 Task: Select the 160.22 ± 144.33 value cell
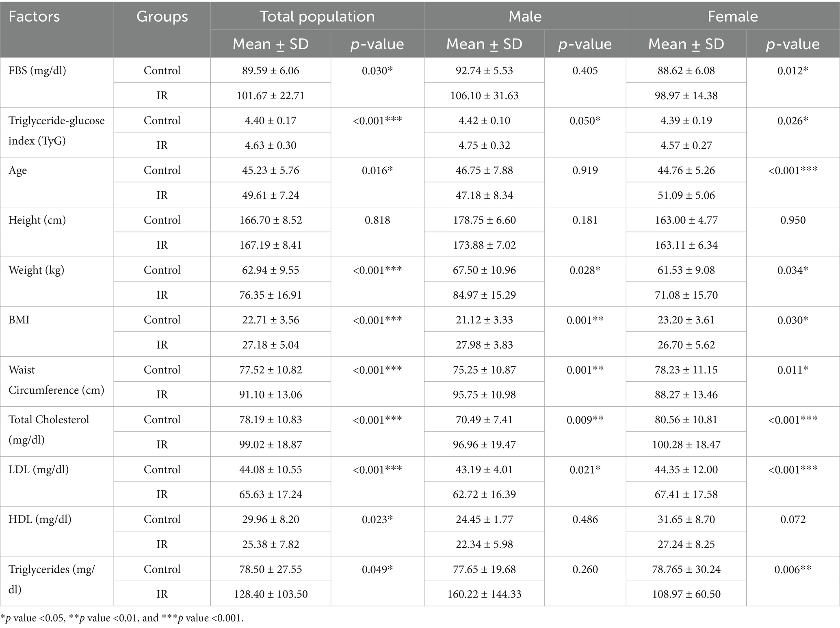click(484, 594)
